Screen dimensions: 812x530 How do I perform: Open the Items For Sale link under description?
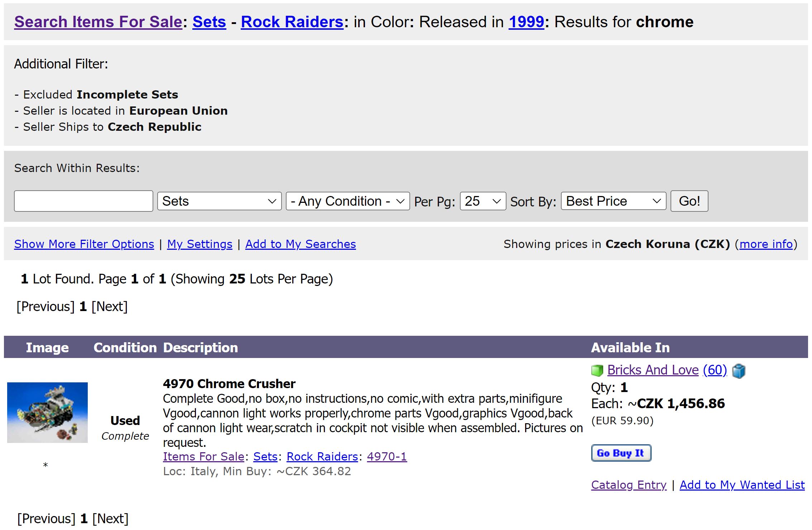coord(204,457)
